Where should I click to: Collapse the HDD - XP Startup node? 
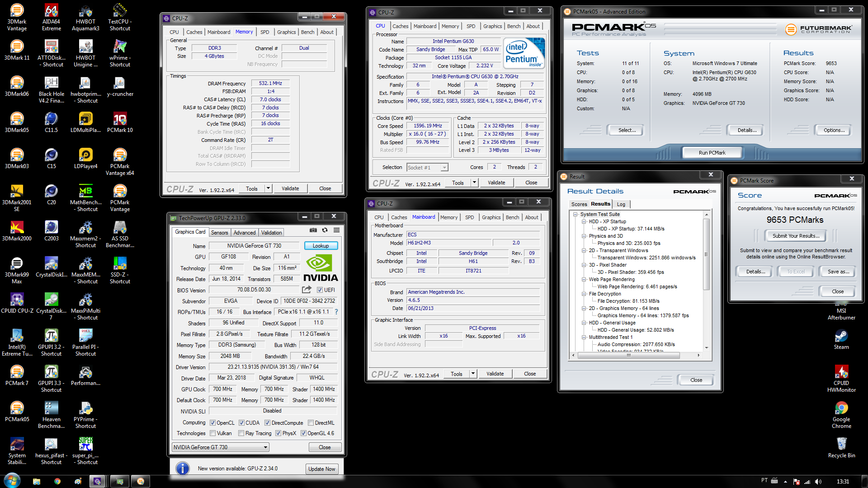coord(584,221)
